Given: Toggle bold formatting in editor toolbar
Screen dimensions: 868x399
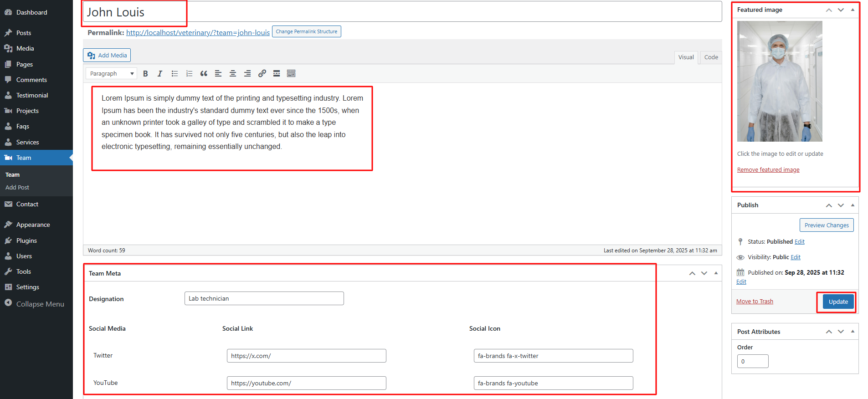Looking at the screenshot, I should 145,74.
